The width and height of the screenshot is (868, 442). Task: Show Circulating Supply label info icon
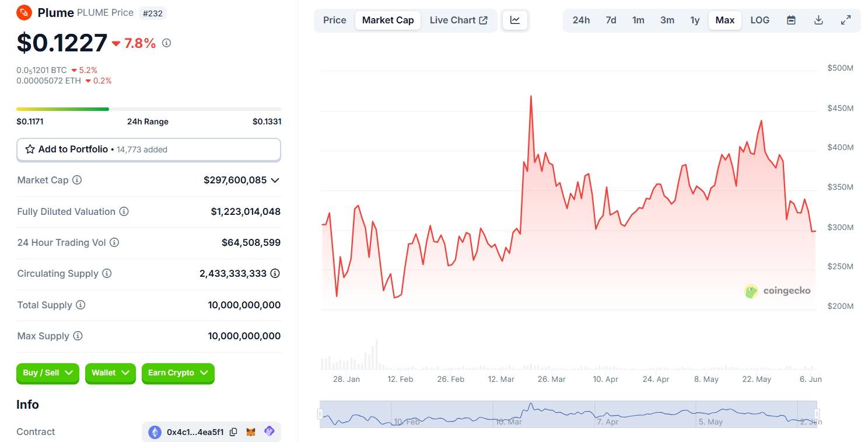[x=107, y=273]
